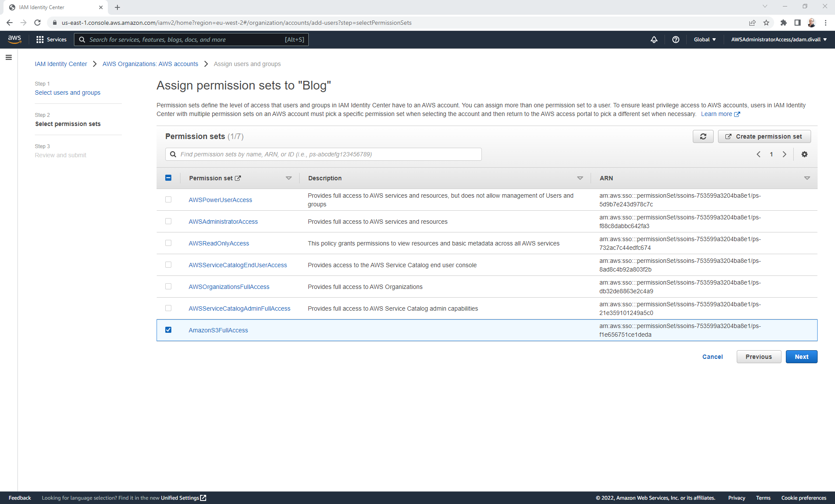Click AWS Organizations: AWS accounts breadcrumb
Image resolution: width=835 pixels, height=504 pixels.
pos(150,64)
